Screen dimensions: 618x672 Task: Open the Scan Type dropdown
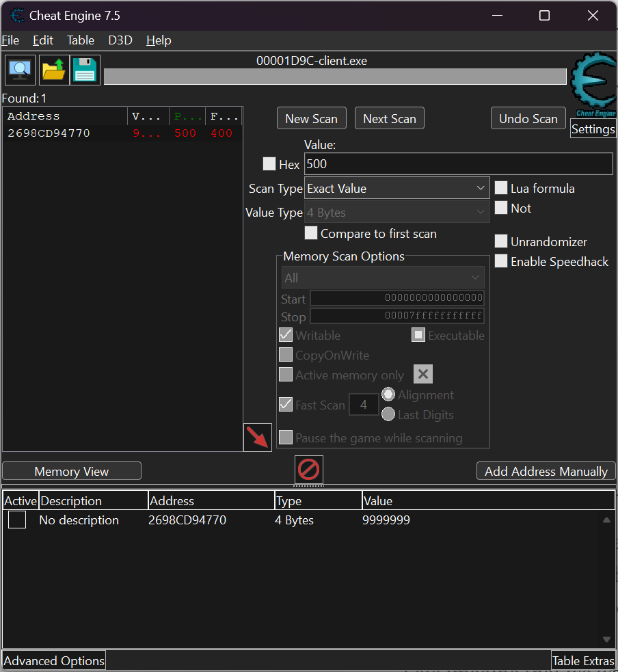coord(397,189)
